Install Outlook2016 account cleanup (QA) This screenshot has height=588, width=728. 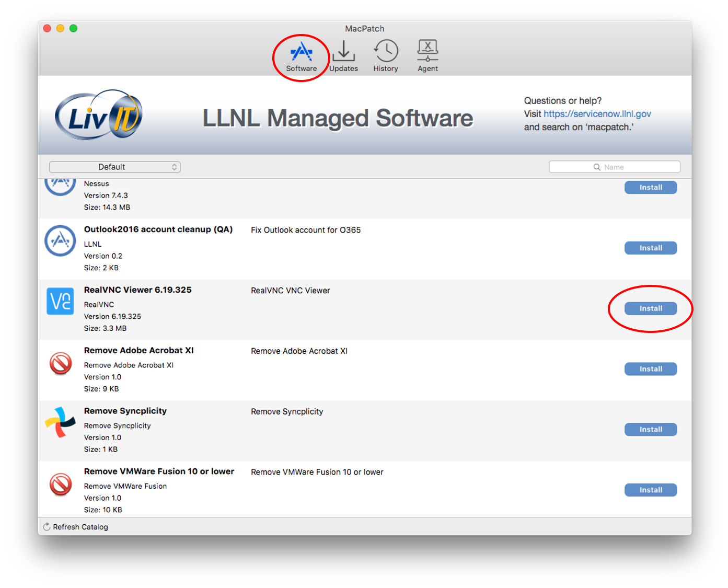click(x=651, y=248)
